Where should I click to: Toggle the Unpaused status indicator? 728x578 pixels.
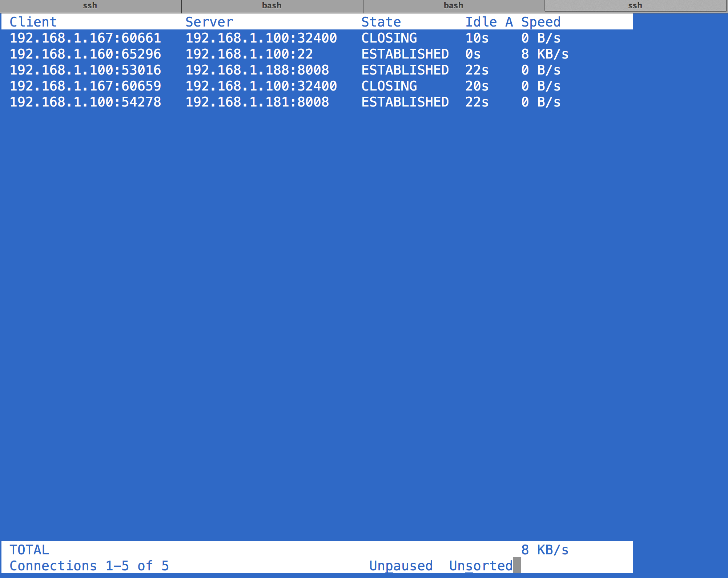(401, 566)
